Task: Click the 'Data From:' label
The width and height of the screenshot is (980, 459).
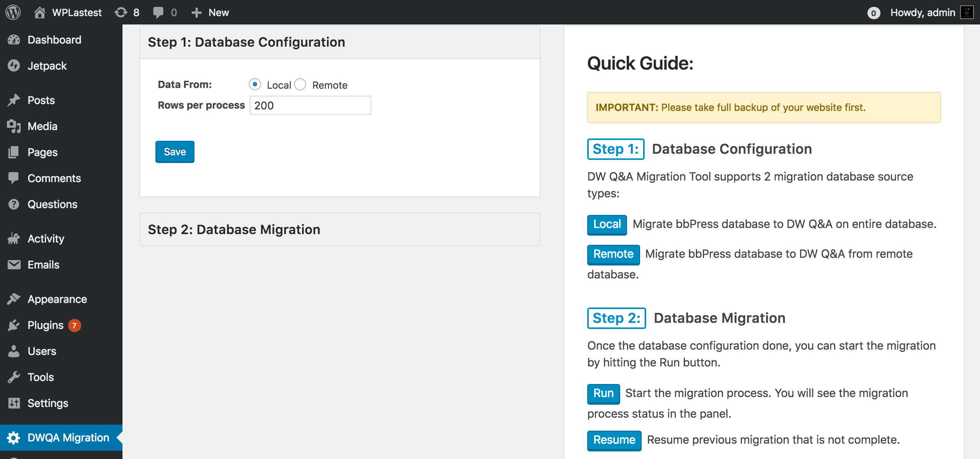Action: coord(185,85)
